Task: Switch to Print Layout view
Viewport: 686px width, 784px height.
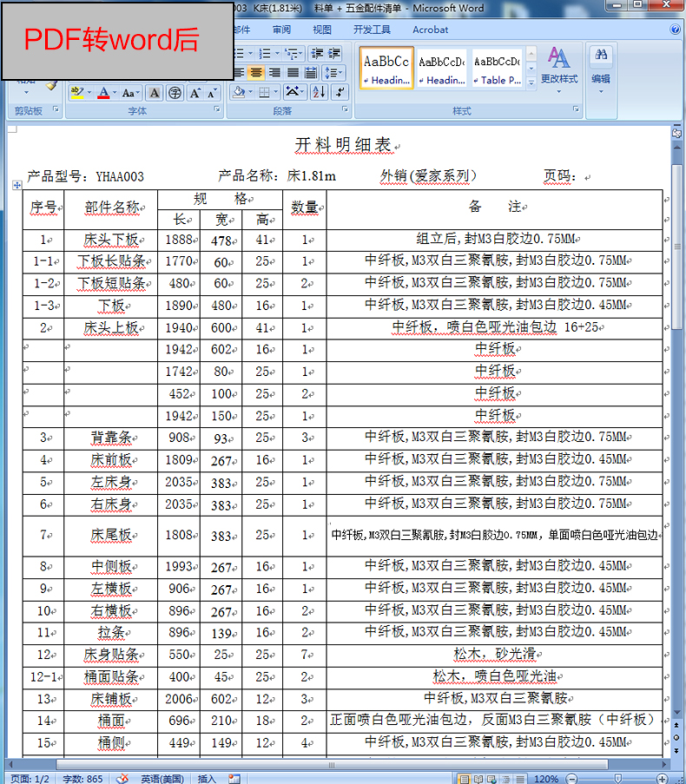Action: point(464,779)
